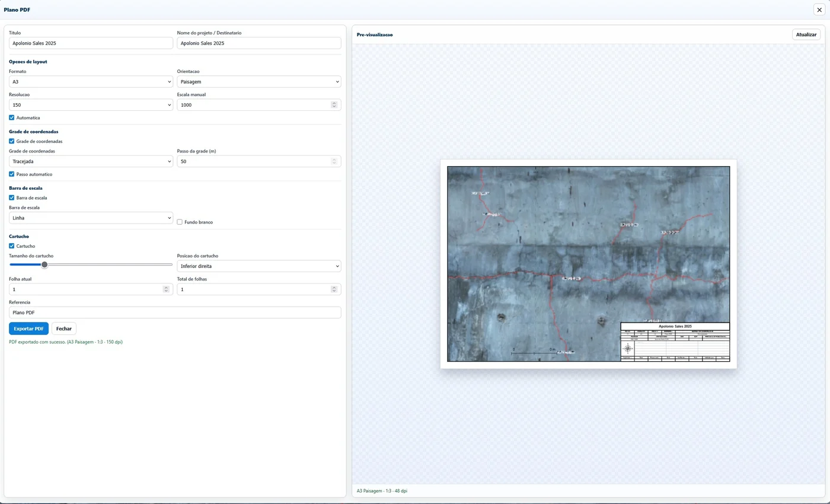Close the Plano PDF dialog with the X
Screen dimensions: 830x504
pos(819,9)
